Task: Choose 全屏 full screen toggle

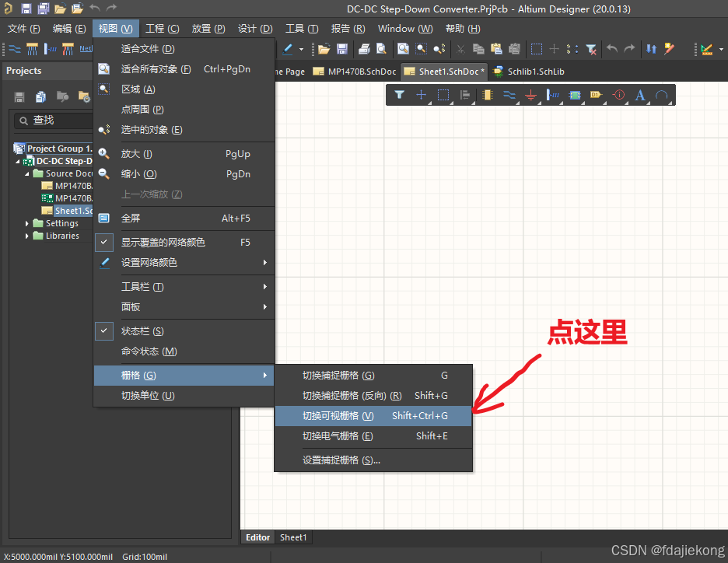Action: coord(184,219)
